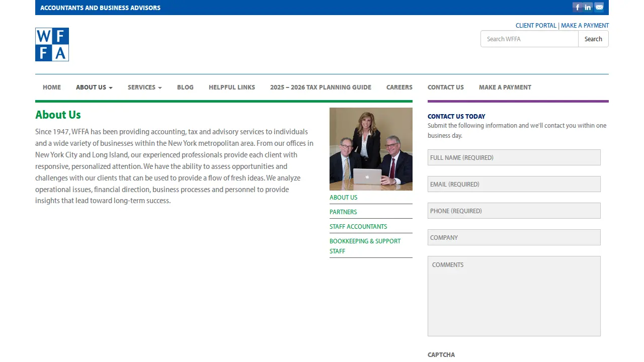Focus the Search WFFA field
The height and width of the screenshot is (362, 644).
[529, 39]
